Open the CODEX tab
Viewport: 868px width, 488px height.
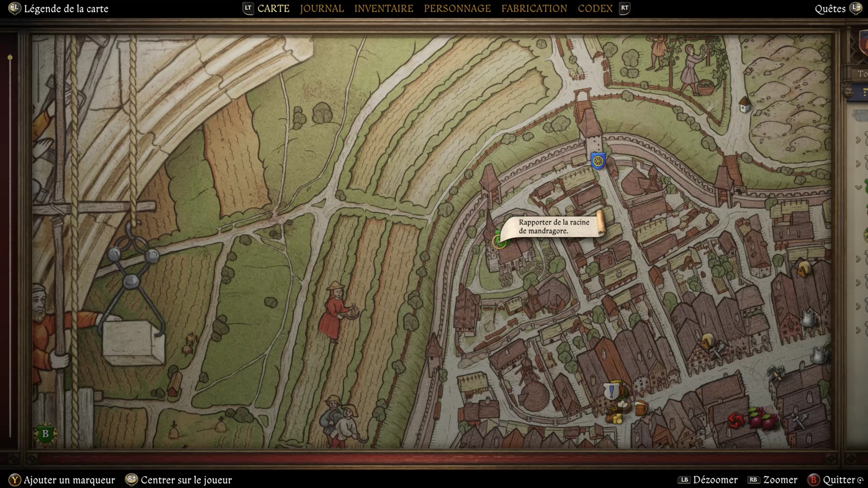595,9
